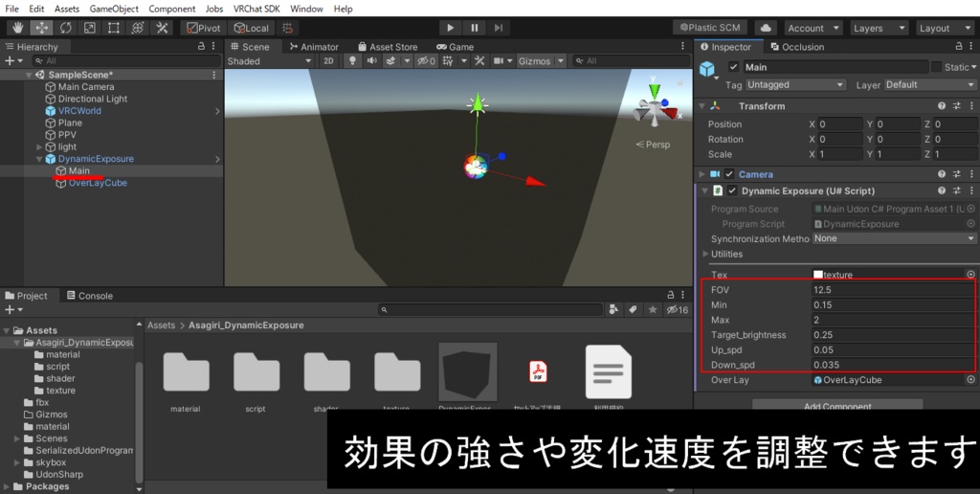Viewport: 980px width, 494px height.
Task: Open Transform preset selector icon
Action: tap(956, 106)
